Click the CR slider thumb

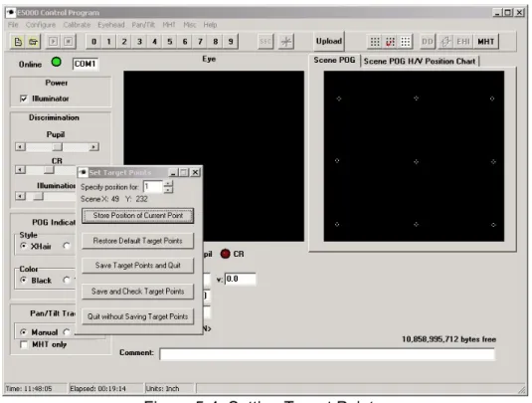49,169
